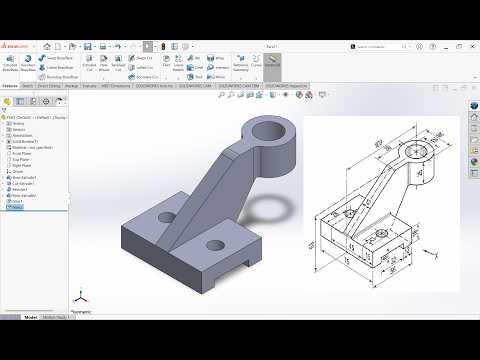Expand the Solid Bodies tree node
Screen dimensions: 480x360
coord(3,142)
